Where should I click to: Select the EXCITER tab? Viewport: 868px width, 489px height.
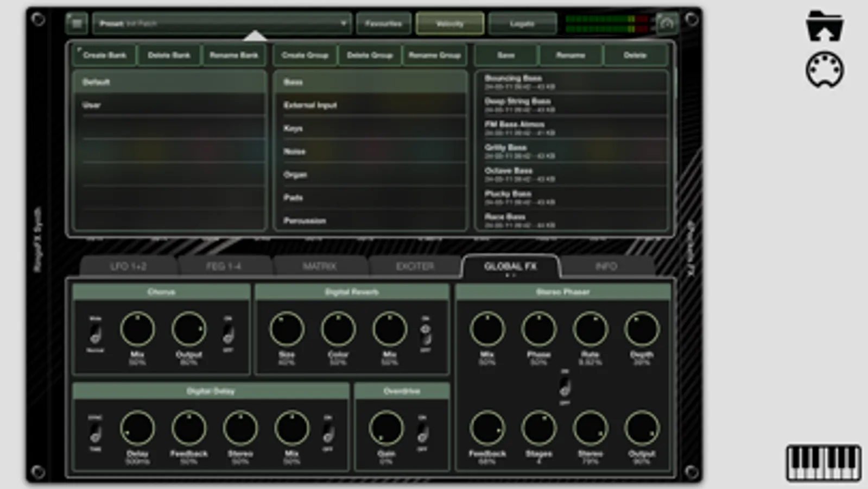click(x=415, y=266)
